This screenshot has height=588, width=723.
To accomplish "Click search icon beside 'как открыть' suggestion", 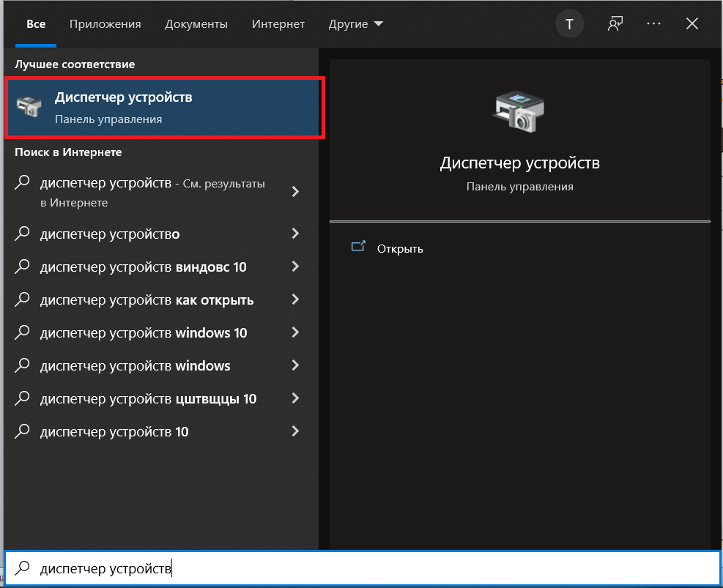I will (x=22, y=299).
